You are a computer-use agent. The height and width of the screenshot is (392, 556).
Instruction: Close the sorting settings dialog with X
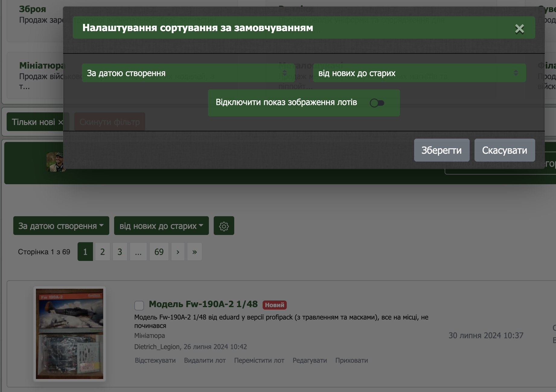pos(519,29)
